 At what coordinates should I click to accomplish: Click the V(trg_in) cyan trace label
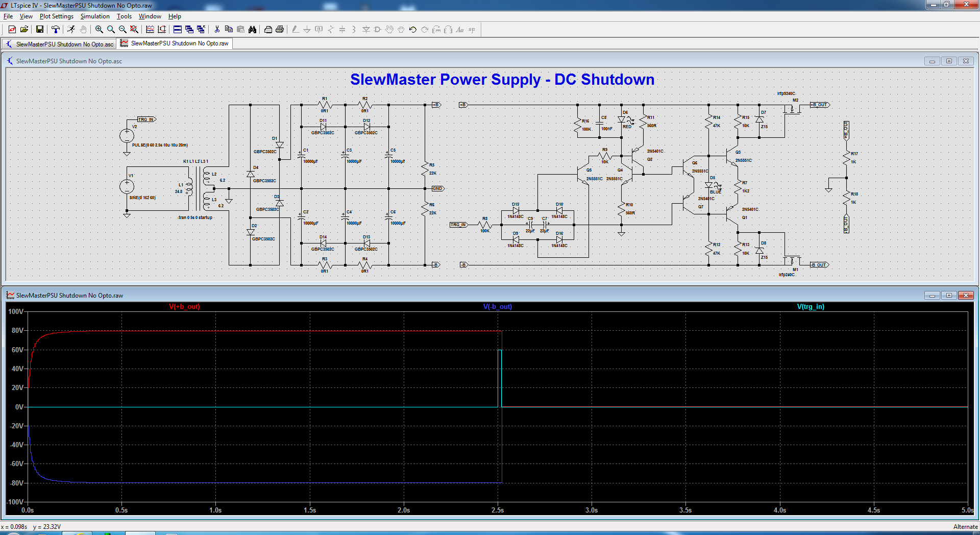tap(811, 307)
